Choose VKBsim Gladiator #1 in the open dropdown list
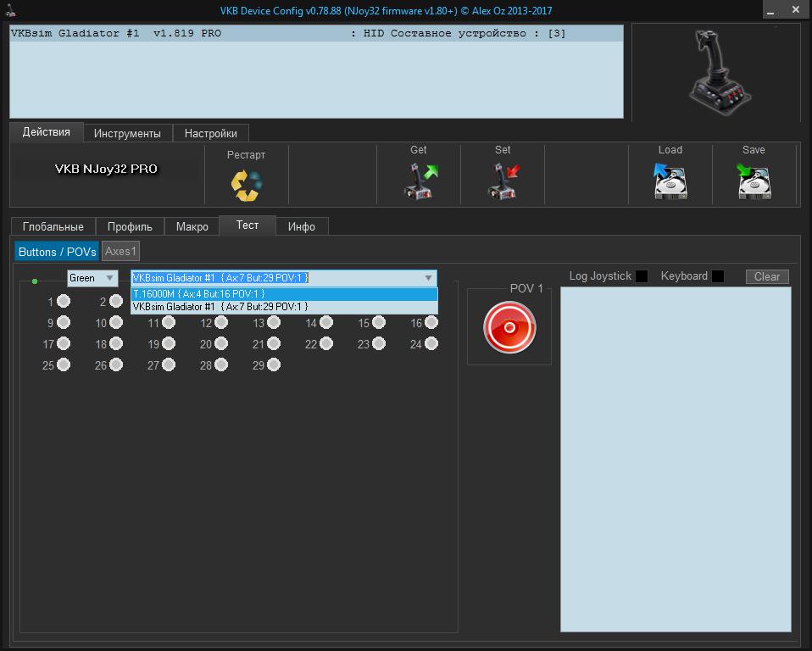This screenshot has width=812, height=651. tap(284, 307)
